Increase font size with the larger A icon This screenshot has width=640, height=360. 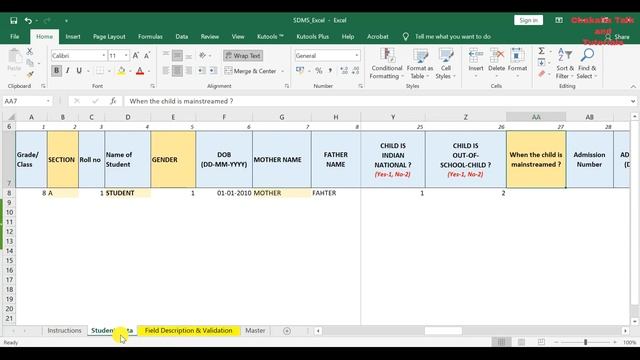pyautogui.click(x=136, y=56)
